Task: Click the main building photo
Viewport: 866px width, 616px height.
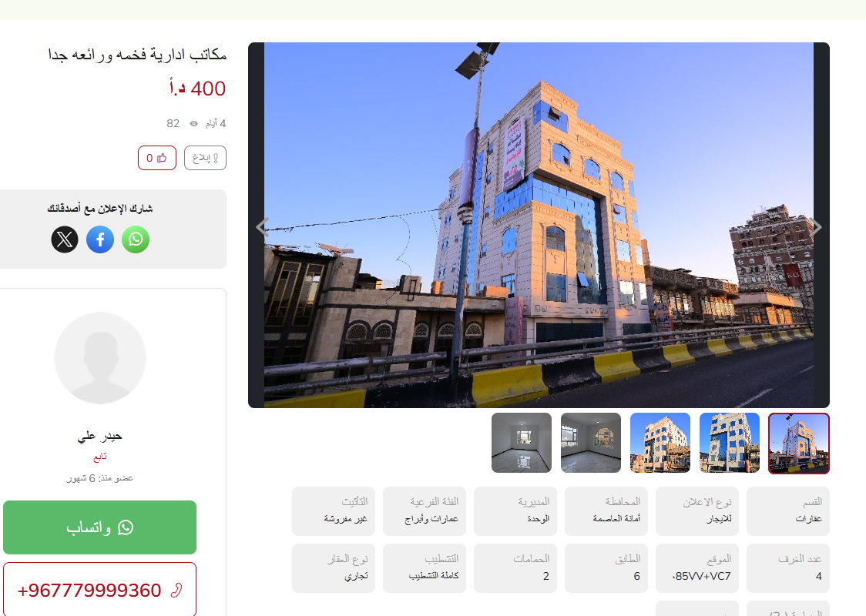Action: [x=539, y=225]
